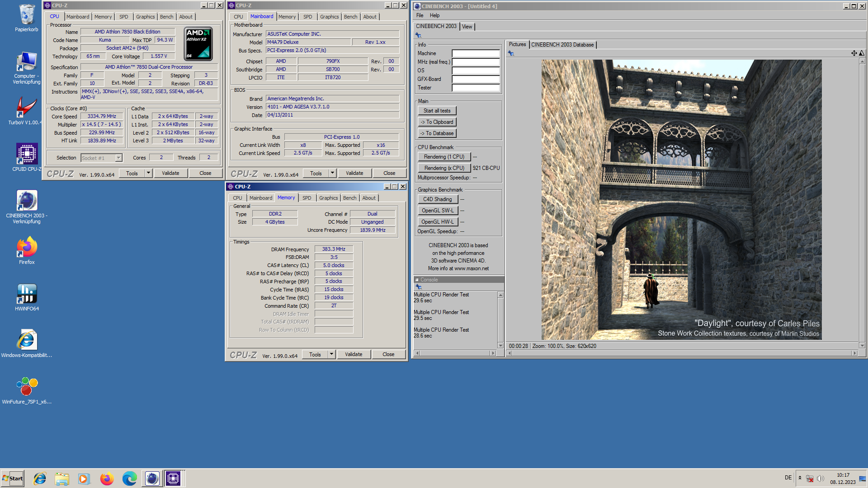Click the Start button

coord(13,478)
